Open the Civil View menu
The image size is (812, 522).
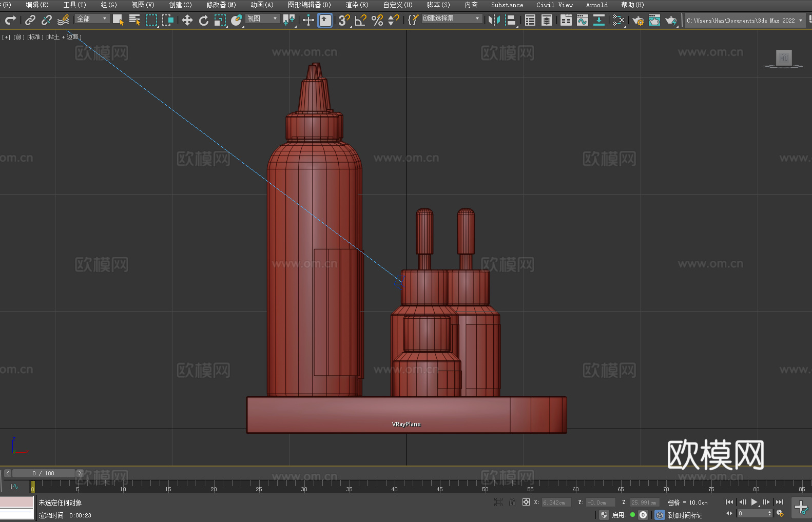(x=555, y=5)
